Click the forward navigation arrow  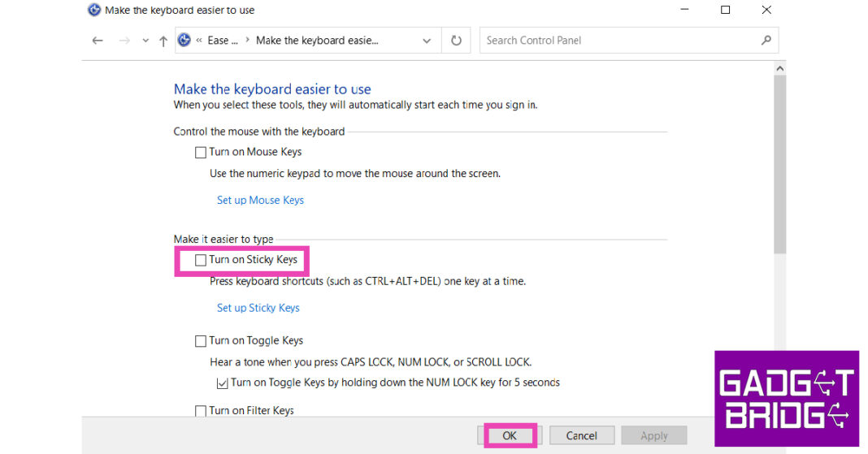click(x=124, y=41)
